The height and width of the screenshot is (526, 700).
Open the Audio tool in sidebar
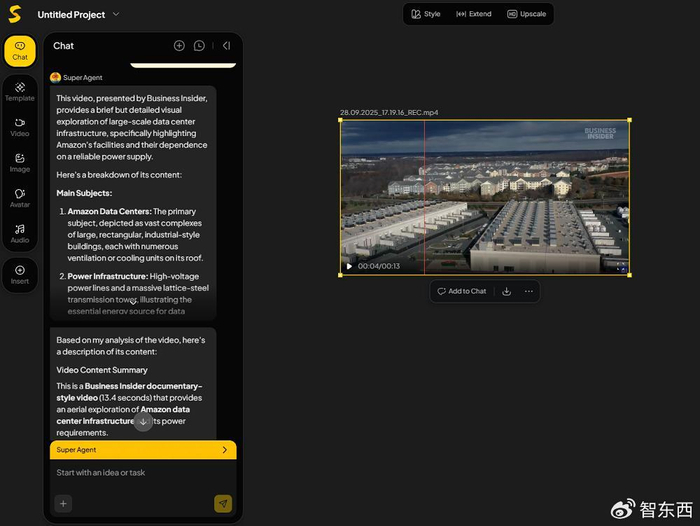[x=19, y=233]
